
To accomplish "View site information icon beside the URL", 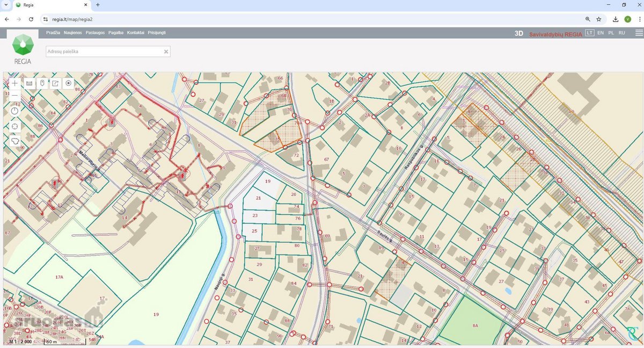I will [46, 19].
